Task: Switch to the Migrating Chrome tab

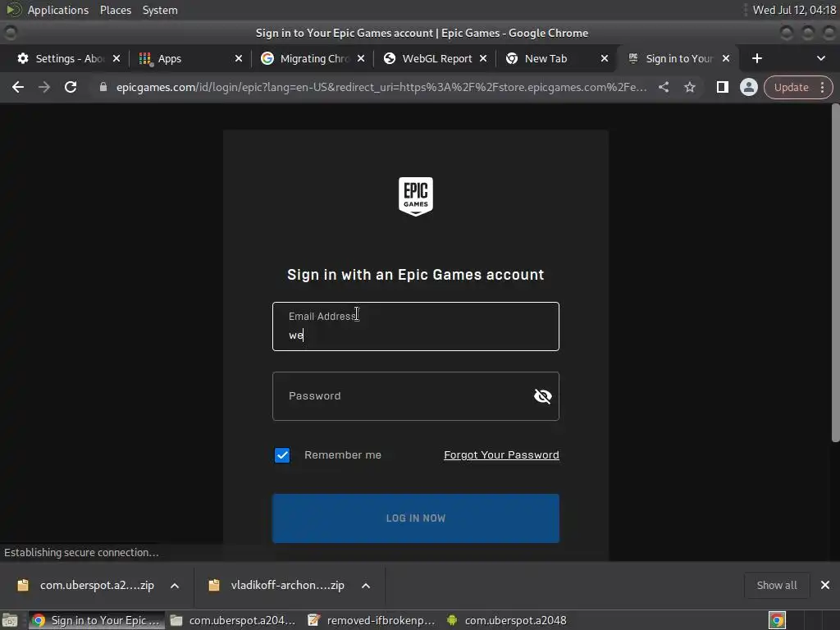Action: (x=313, y=58)
